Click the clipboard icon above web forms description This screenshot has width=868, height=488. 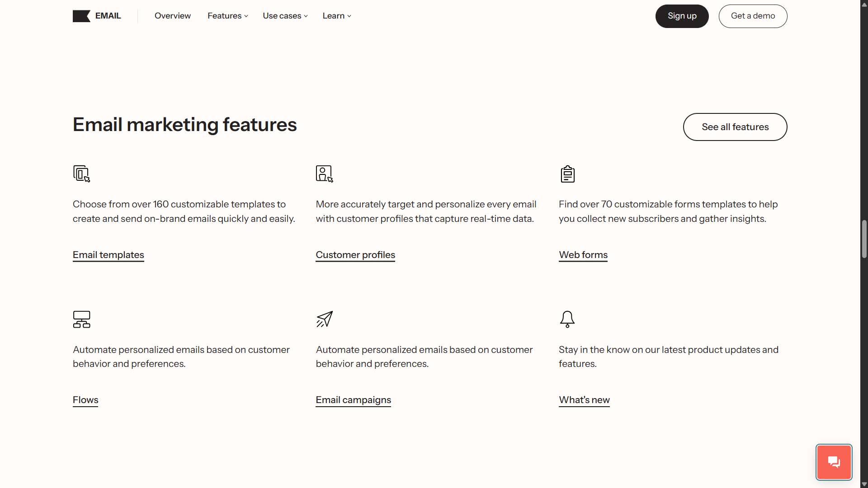click(567, 174)
